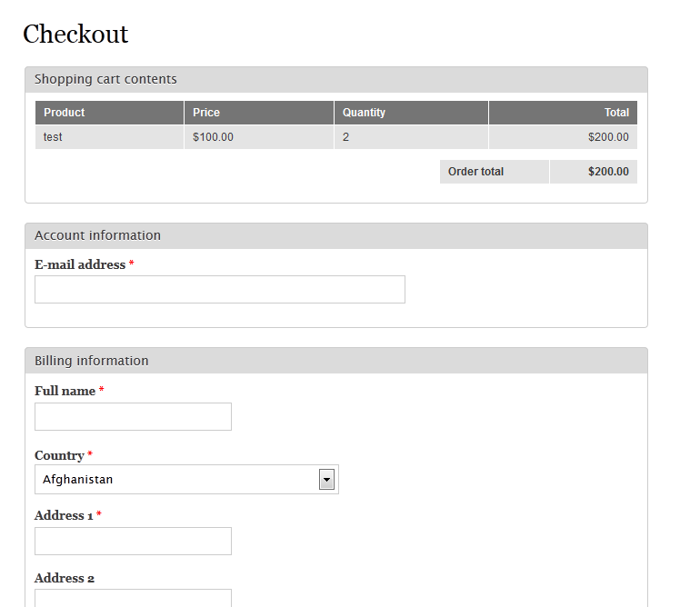Click the Shopping cart contents header

pyautogui.click(x=105, y=79)
